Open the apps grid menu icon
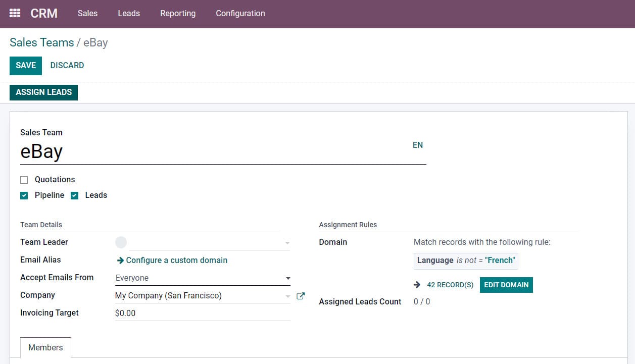This screenshot has width=635, height=364. [x=15, y=14]
